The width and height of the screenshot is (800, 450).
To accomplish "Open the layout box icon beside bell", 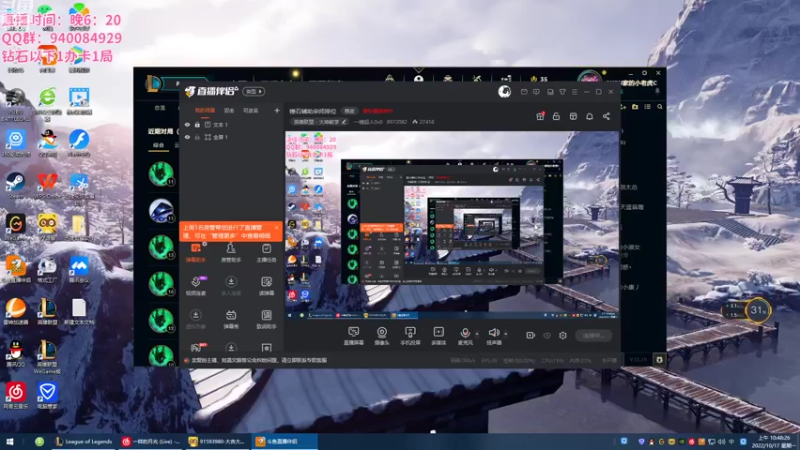I will [573, 116].
